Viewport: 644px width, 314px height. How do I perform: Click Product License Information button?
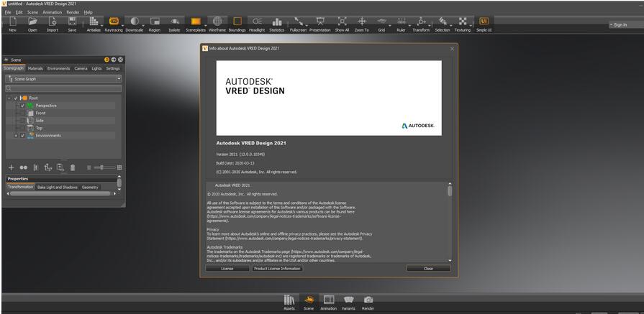tap(277, 269)
